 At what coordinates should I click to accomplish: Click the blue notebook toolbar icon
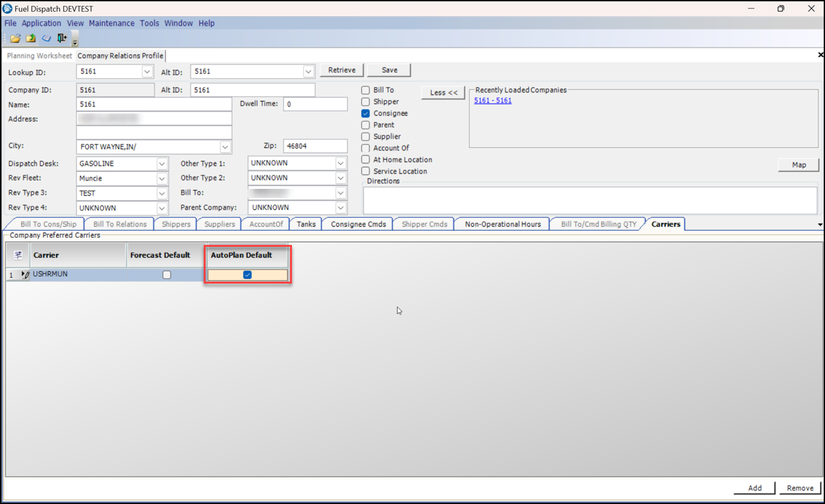coord(46,39)
